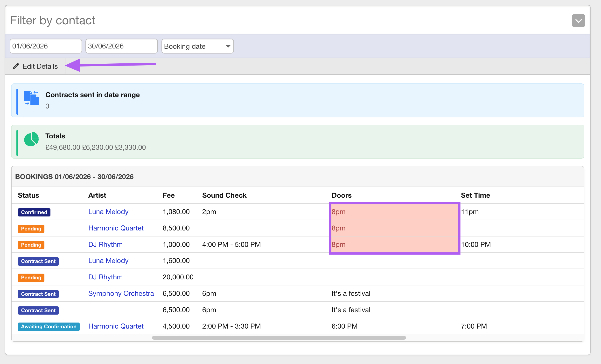
Task: Click the 11pm set time cell
Action: [x=470, y=212]
